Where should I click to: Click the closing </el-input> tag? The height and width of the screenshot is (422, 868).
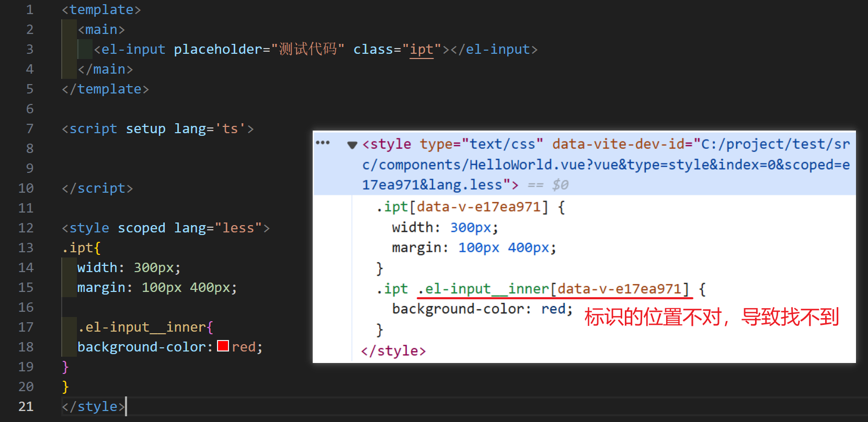click(x=494, y=50)
